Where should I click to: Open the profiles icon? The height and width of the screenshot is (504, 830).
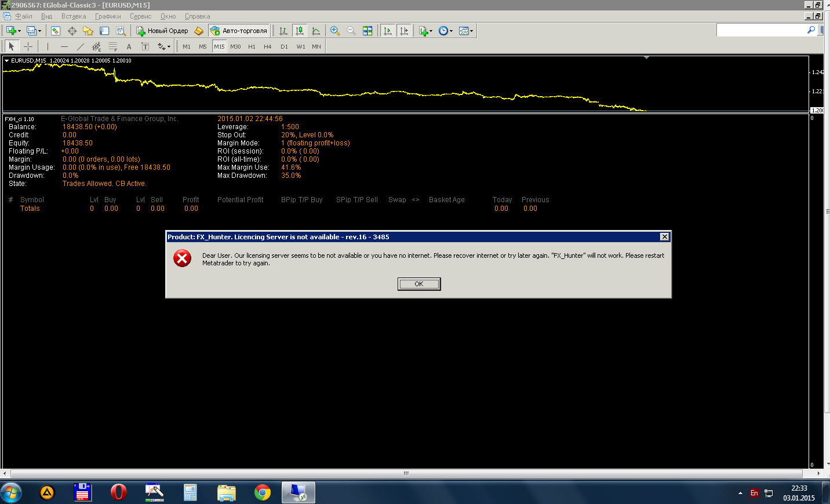(x=31, y=31)
